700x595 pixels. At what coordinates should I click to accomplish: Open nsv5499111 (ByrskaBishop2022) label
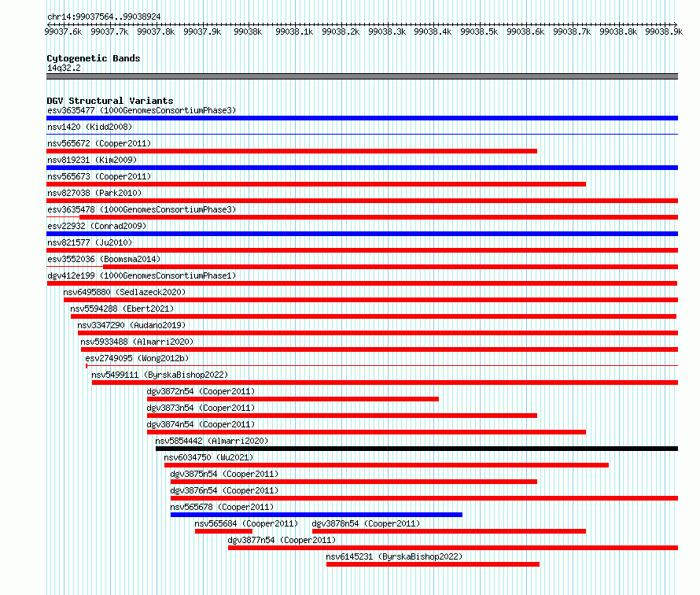pyautogui.click(x=160, y=375)
